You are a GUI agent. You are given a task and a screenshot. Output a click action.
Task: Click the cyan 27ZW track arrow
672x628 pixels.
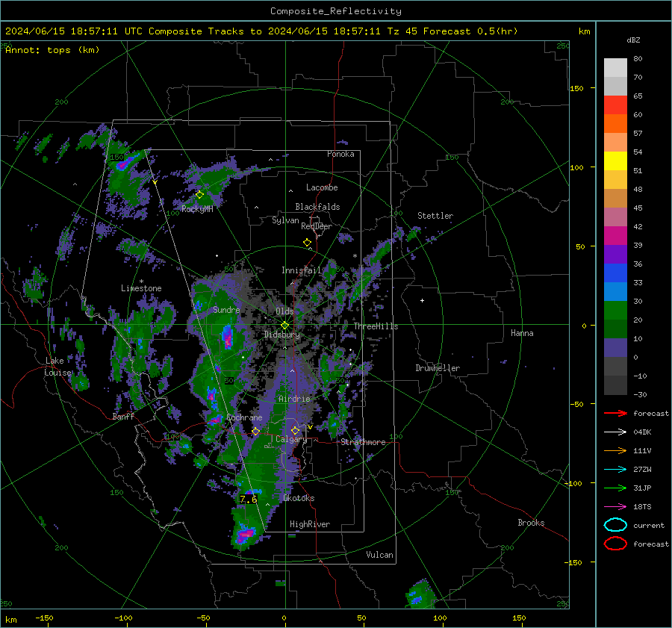(x=615, y=470)
